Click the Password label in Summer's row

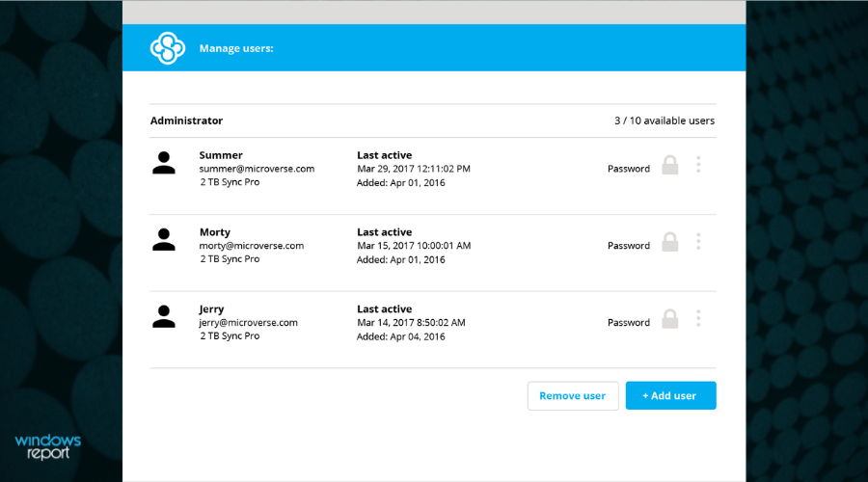point(629,169)
